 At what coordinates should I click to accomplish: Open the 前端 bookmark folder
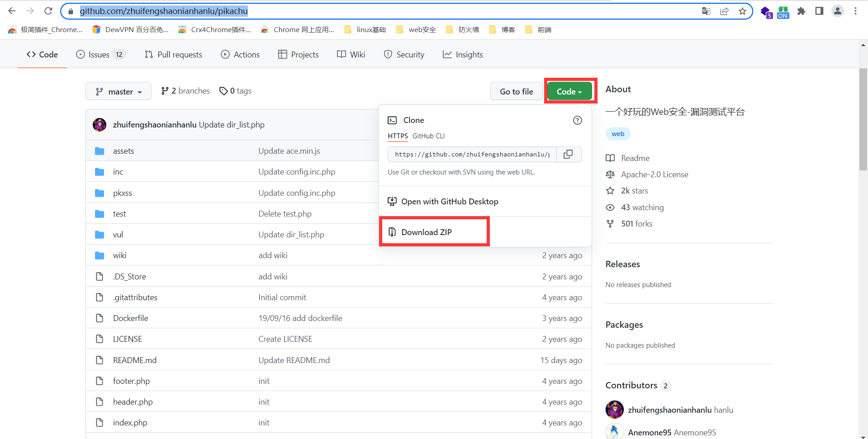[538, 30]
